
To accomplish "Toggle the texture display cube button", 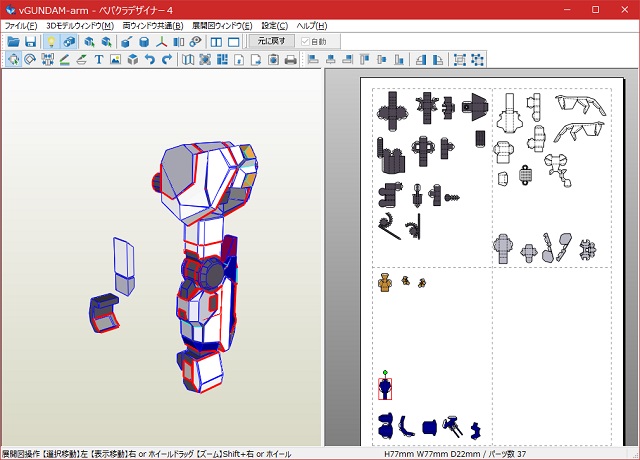I will [x=69, y=42].
